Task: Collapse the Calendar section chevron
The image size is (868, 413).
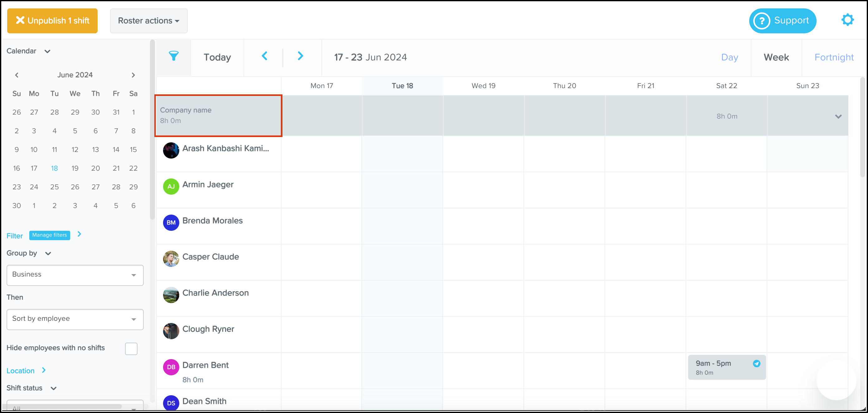Action: (47, 51)
